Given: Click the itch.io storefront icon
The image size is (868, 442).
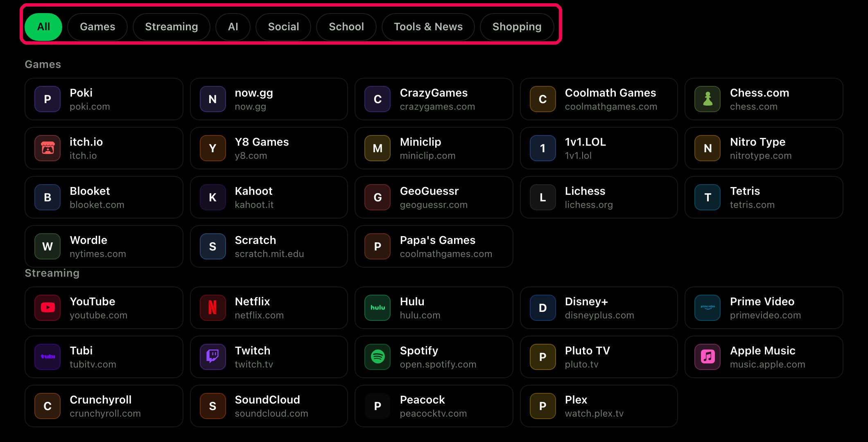Looking at the screenshot, I should point(47,148).
